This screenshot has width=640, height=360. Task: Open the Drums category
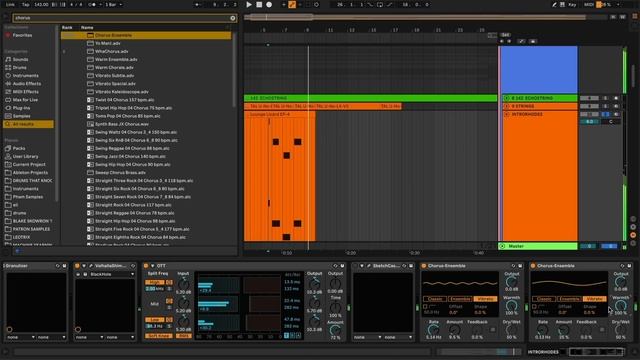tap(20, 67)
